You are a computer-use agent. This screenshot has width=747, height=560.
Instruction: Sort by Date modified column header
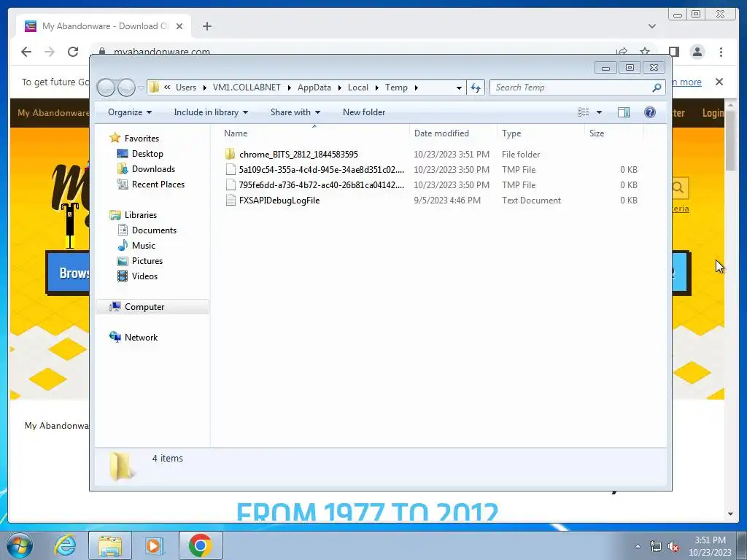(453, 133)
